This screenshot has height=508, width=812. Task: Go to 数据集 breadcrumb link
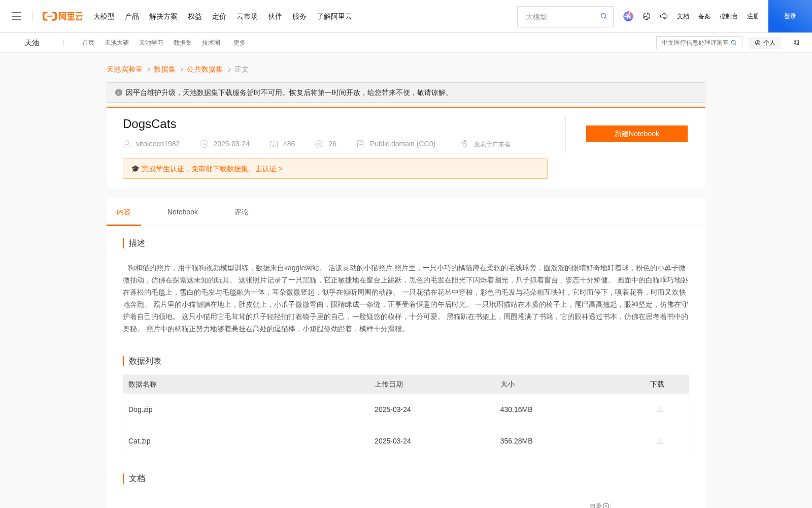click(x=164, y=69)
